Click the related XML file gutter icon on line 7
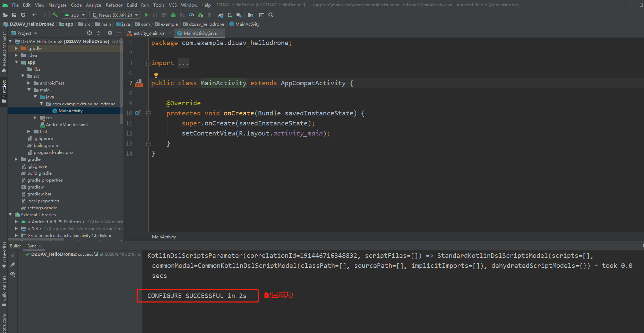The width and height of the screenshot is (644, 333). (x=139, y=83)
